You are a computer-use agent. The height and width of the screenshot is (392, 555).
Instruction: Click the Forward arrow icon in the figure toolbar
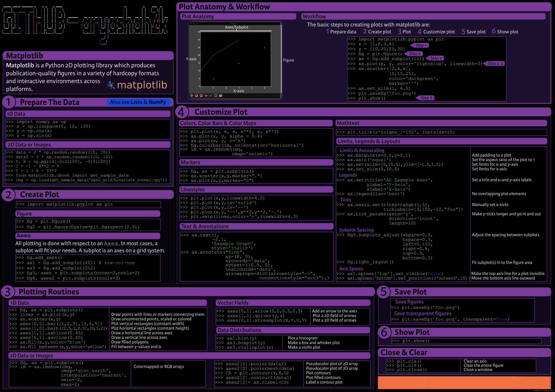201,96
